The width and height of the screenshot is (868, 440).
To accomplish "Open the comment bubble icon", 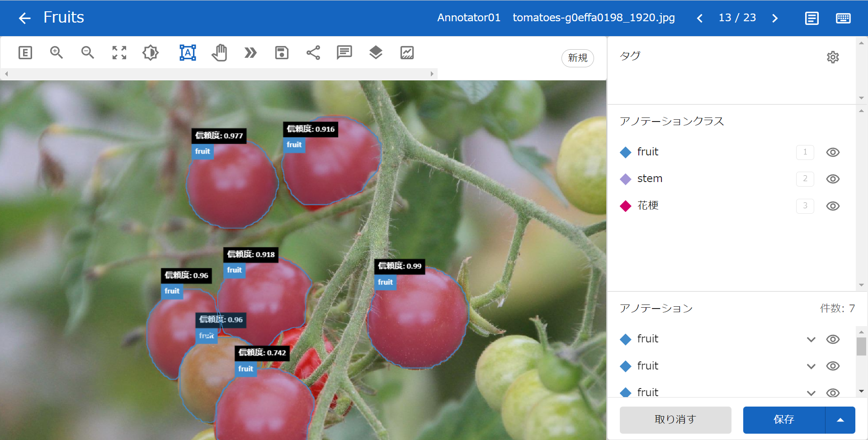I will pyautogui.click(x=344, y=53).
